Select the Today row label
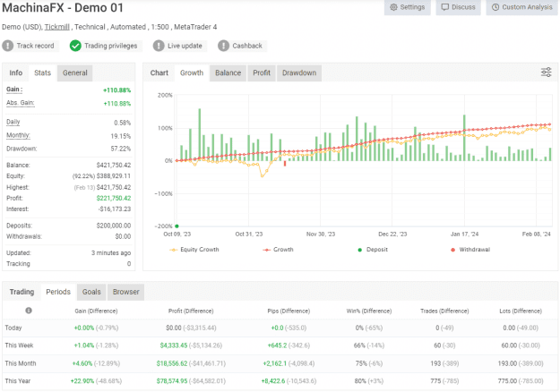 pyautogui.click(x=13, y=328)
